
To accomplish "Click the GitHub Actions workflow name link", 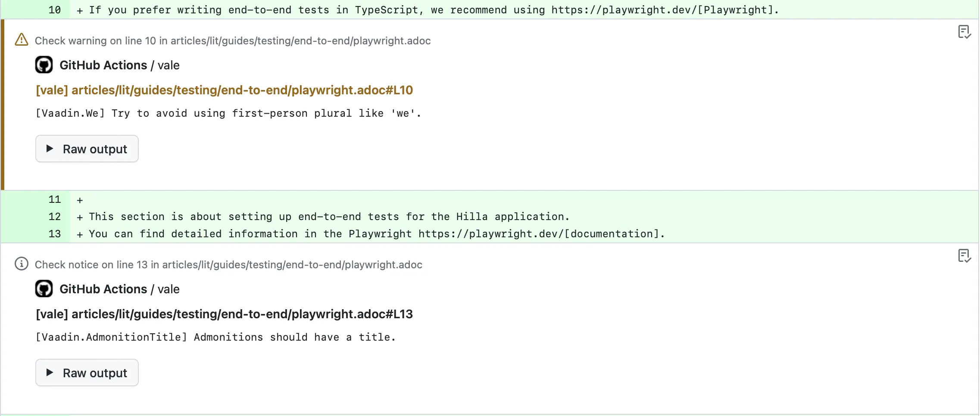I will pyautogui.click(x=103, y=65).
